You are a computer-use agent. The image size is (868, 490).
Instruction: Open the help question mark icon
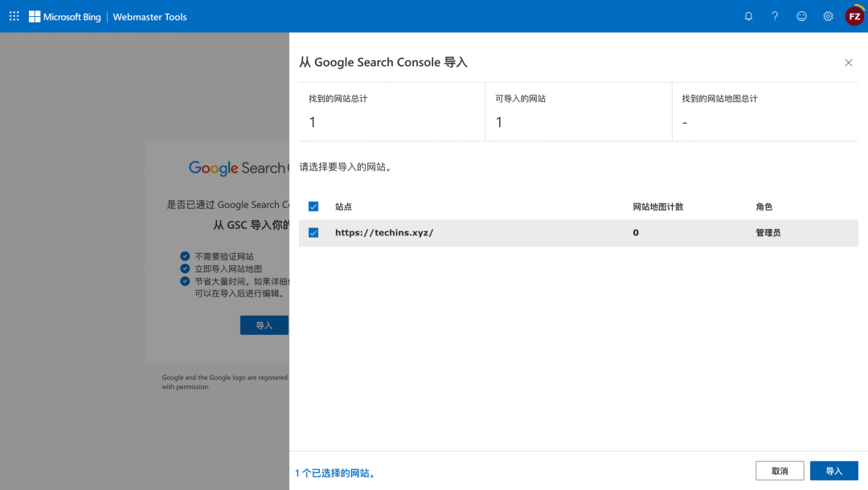click(775, 16)
